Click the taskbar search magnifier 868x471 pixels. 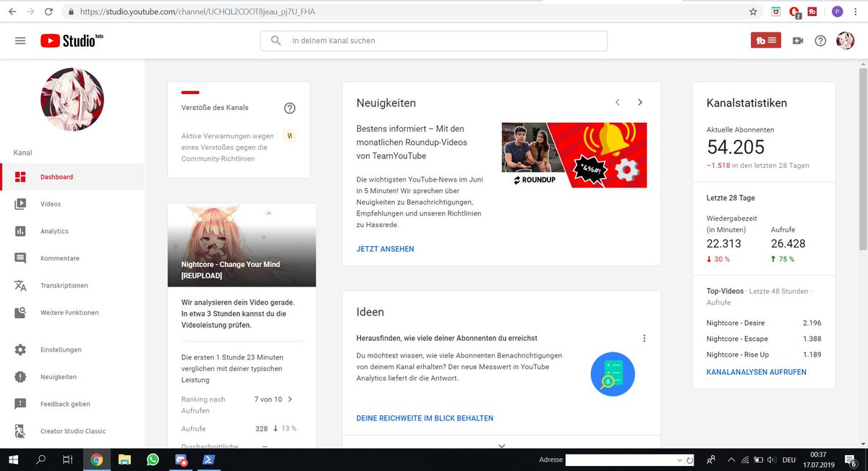tap(41, 459)
